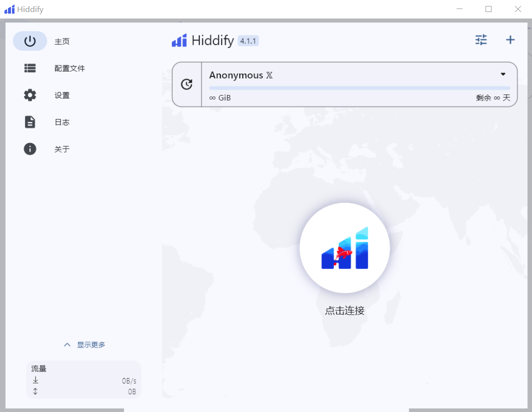The width and height of the screenshot is (532, 412).
Task: Select the 主页 menu label
Action: (x=62, y=41)
